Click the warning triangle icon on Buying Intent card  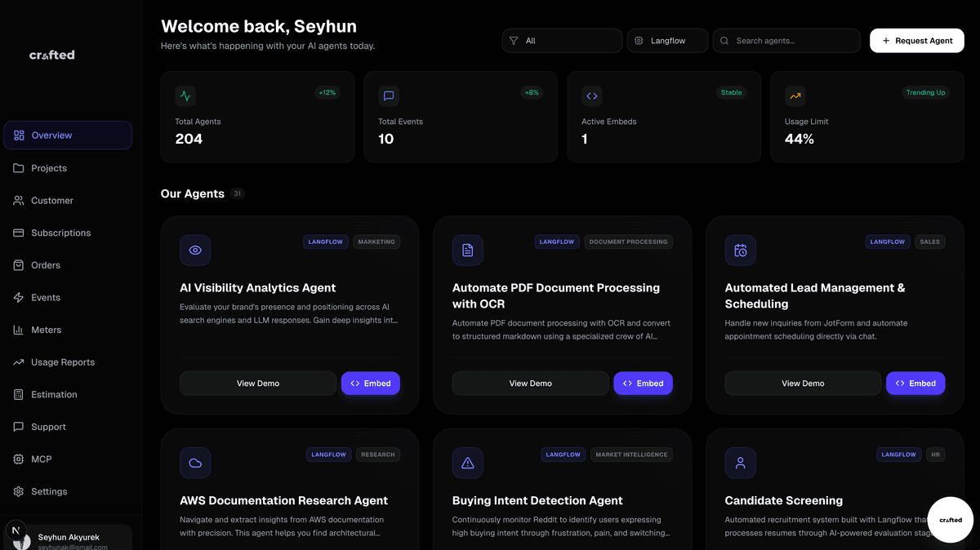467,464
